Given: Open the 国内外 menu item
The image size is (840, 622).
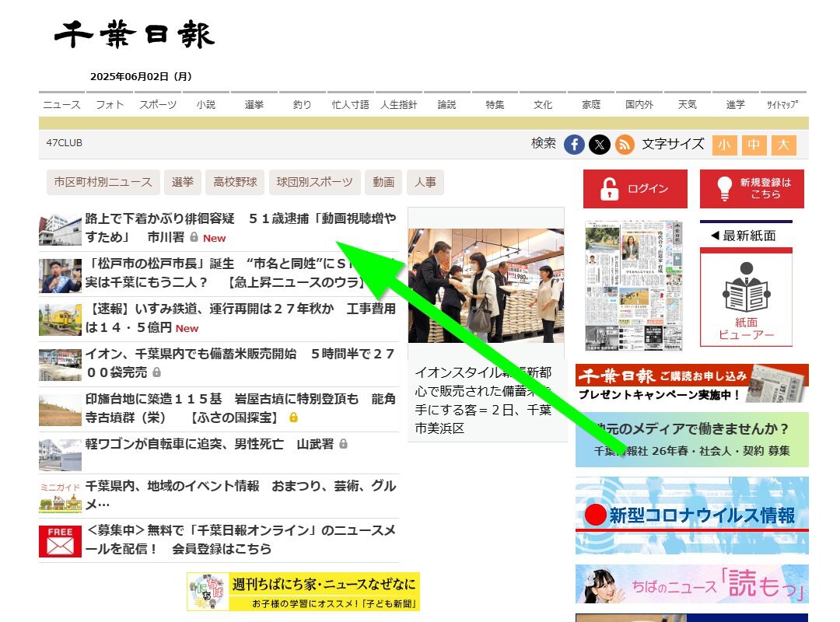Looking at the screenshot, I should 639,104.
